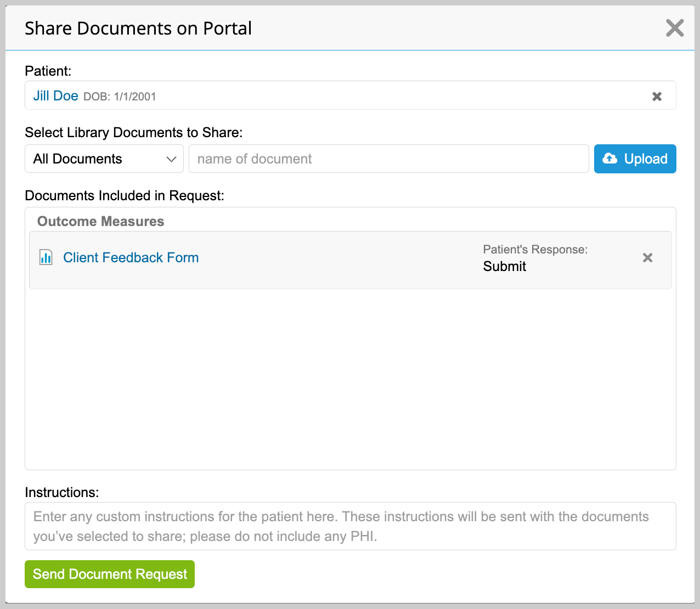Click the Outcome Measures heading
This screenshot has width=700, height=609.
(x=100, y=221)
